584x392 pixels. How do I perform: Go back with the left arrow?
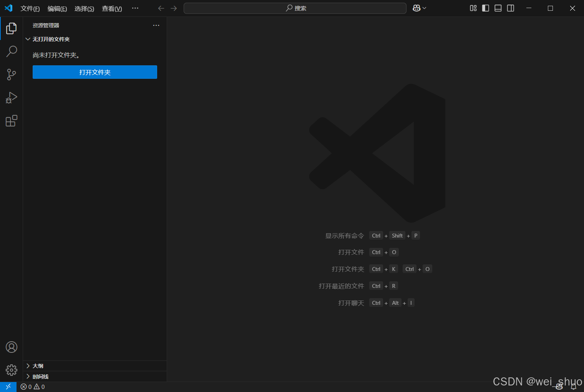pos(161,8)
